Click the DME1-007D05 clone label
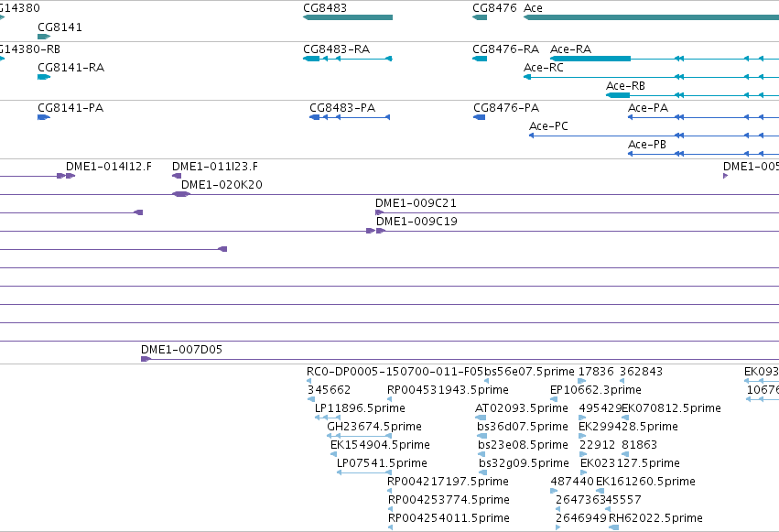This screenshot has height=532, width=779. [182, 350]
